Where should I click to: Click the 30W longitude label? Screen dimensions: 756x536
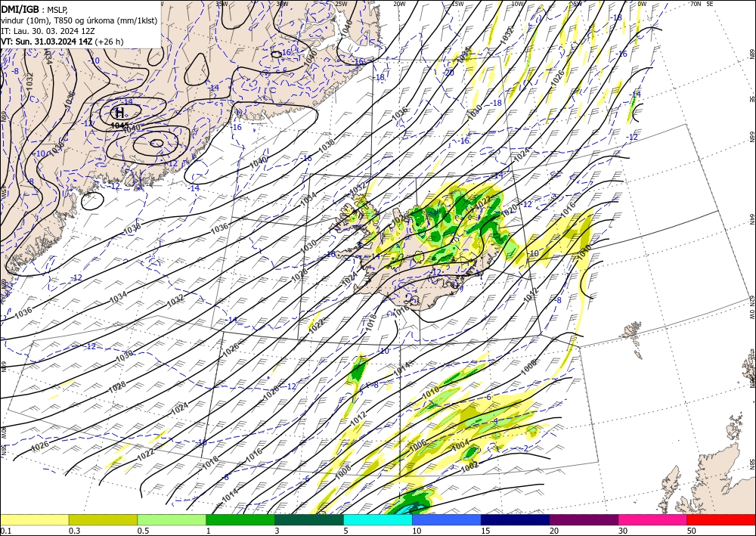tap(282, 4)
